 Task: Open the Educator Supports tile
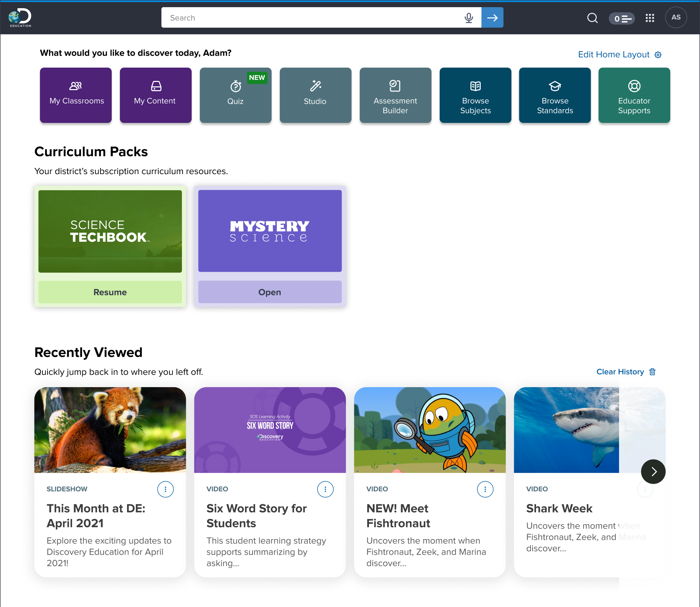point(634,95)
